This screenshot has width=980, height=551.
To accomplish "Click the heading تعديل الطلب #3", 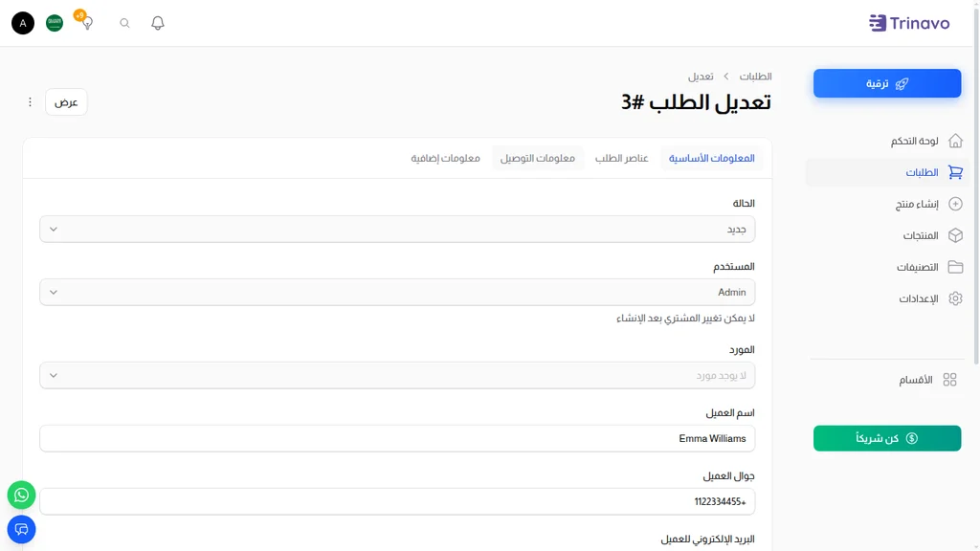I will tap(696, 102).
